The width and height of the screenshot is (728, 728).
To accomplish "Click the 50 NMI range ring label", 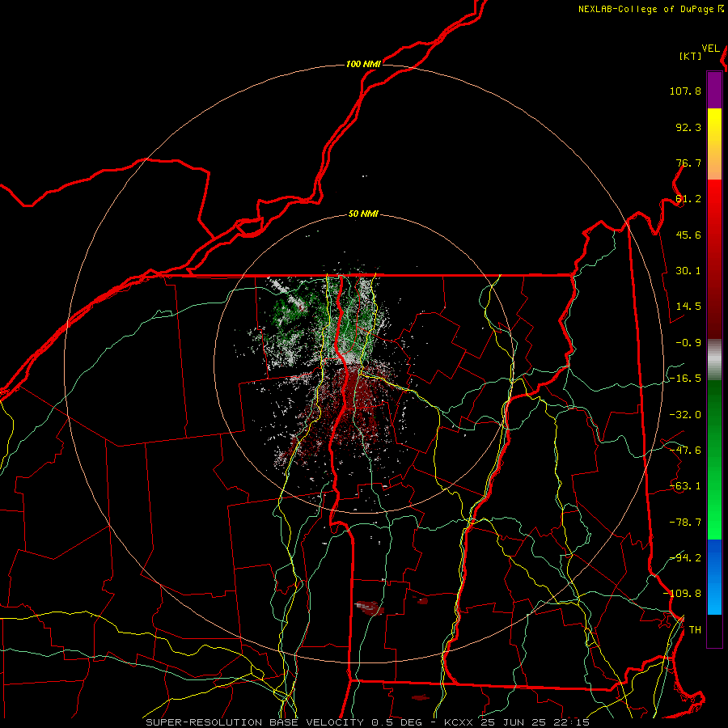I will pos(363,214).
